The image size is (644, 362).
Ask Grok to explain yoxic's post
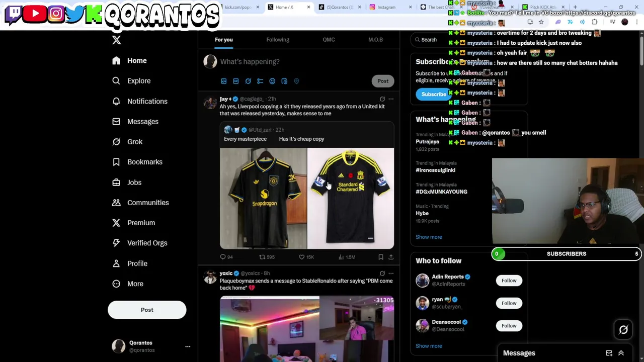(382, 274)
